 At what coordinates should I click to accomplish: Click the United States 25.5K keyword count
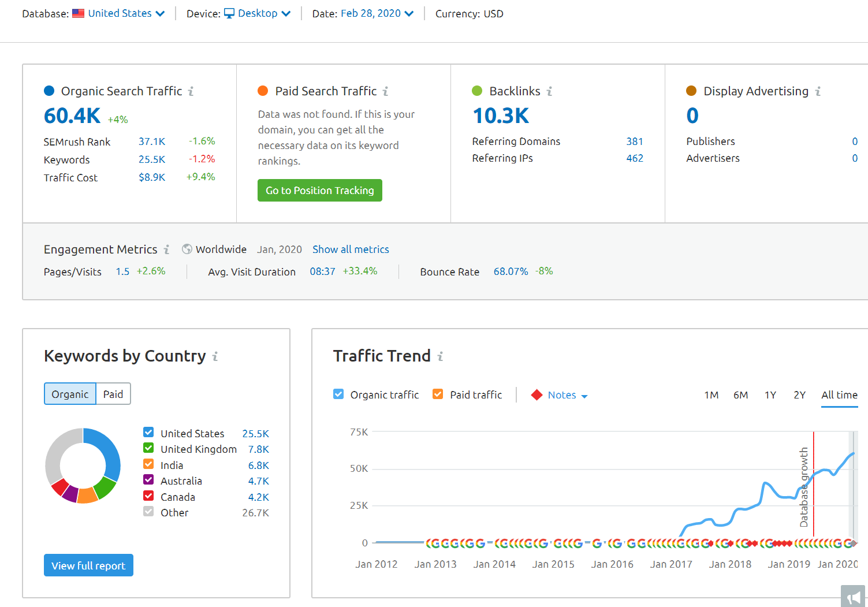pyautogui.click(x=256, y=434)
